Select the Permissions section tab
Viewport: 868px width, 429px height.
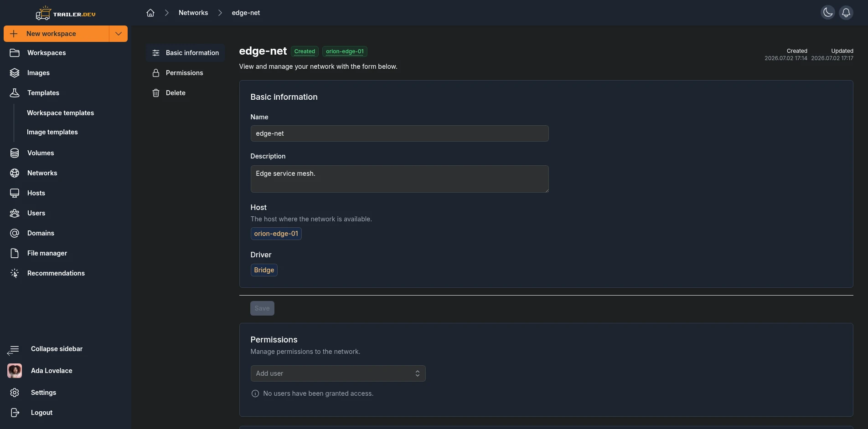185,73
